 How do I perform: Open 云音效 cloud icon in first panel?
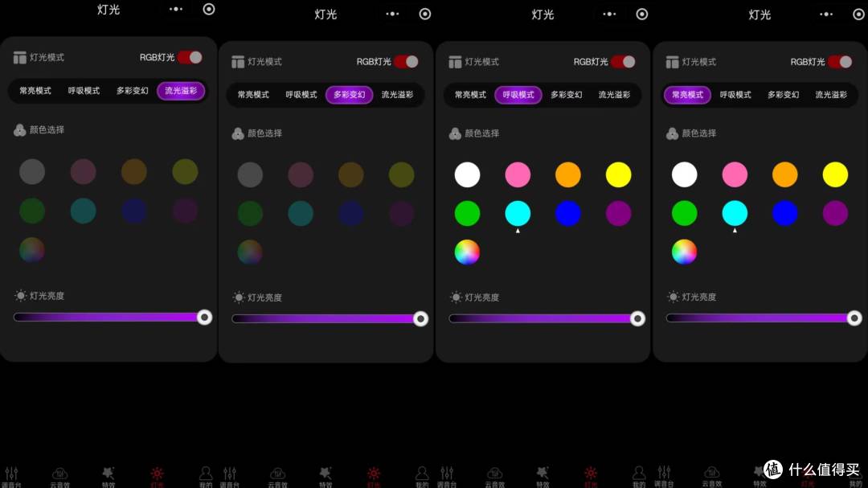tap(59, 474)
